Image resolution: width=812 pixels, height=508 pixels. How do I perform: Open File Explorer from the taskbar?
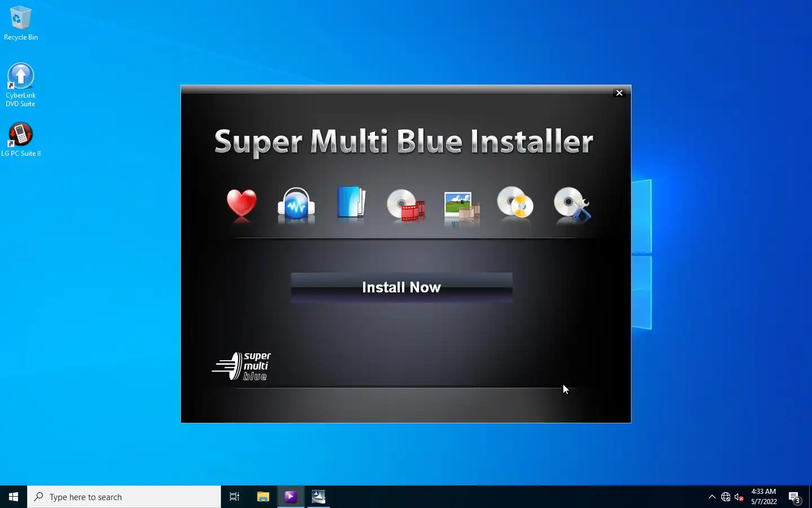(x=263, y=497)
